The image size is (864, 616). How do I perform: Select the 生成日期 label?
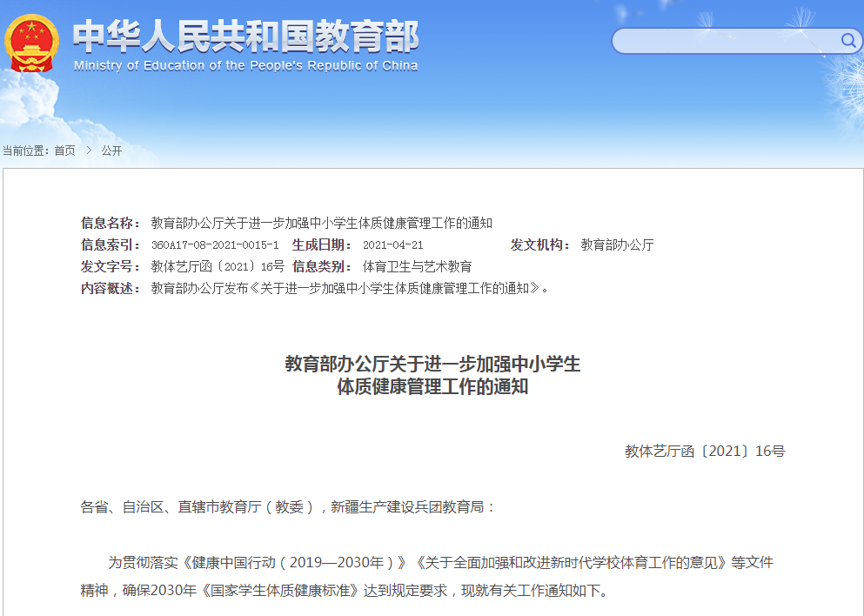pos(322,244)
